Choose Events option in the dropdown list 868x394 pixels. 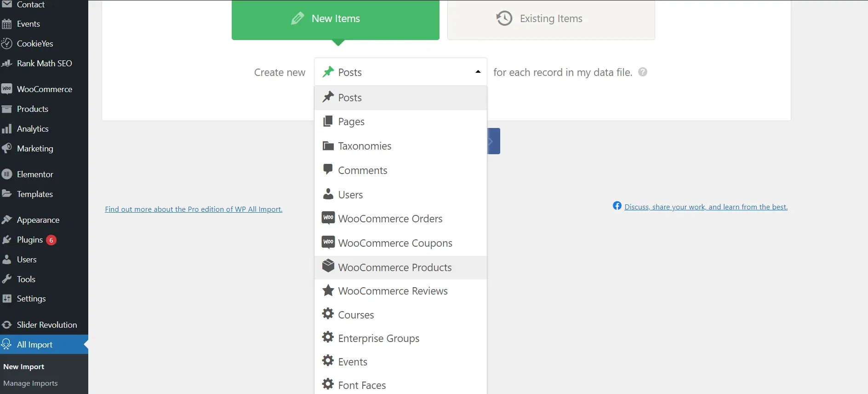[400, 362]
